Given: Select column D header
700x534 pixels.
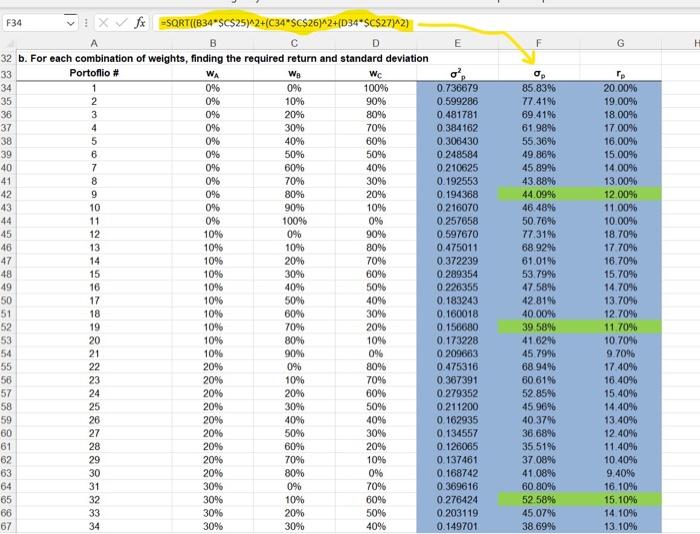Looking at the screenshot, I should click(x=376, y=43).
